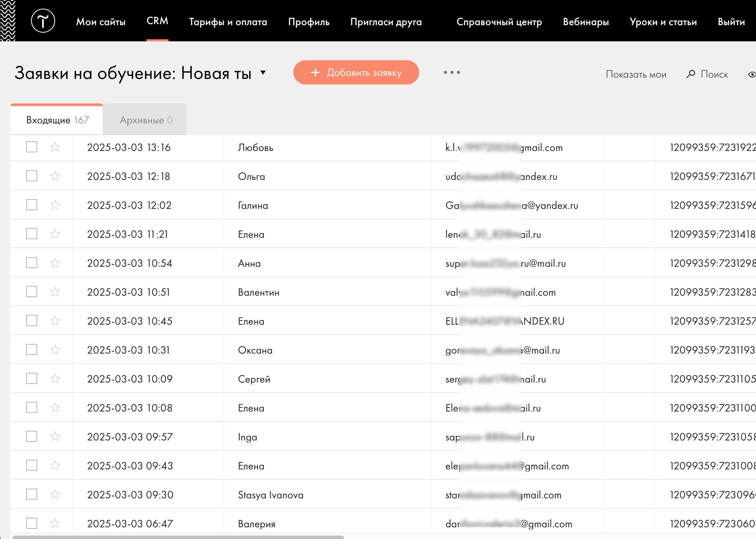Image resolution: width=756 pixels, height=539 pixels.
Task: Click Выйти to log out
Action: [x=731, y=22]
